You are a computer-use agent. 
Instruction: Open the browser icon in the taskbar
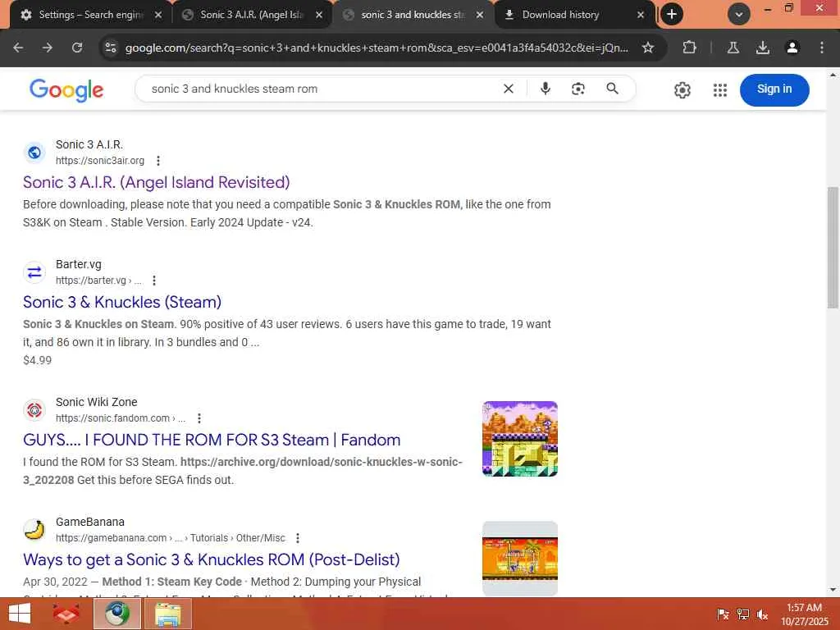tap(117, 614)
